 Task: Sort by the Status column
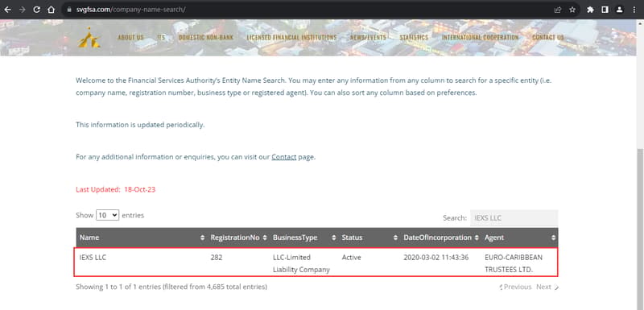click(369, 238)
